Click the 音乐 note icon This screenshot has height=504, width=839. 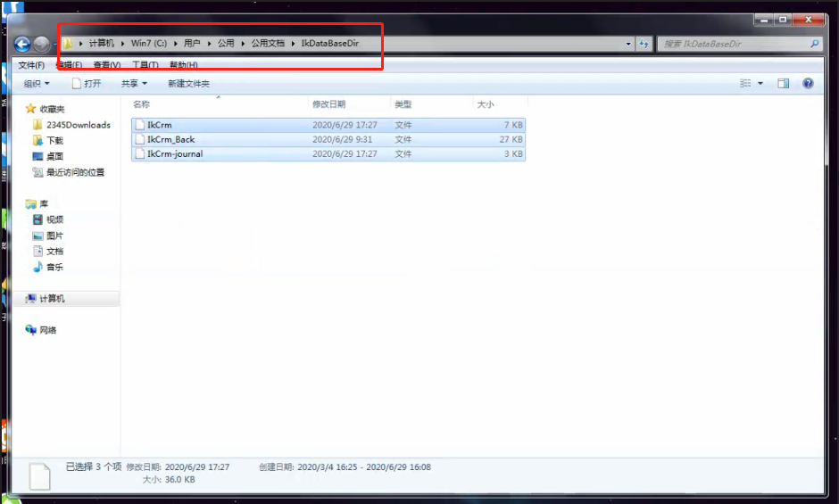[37, 267]
